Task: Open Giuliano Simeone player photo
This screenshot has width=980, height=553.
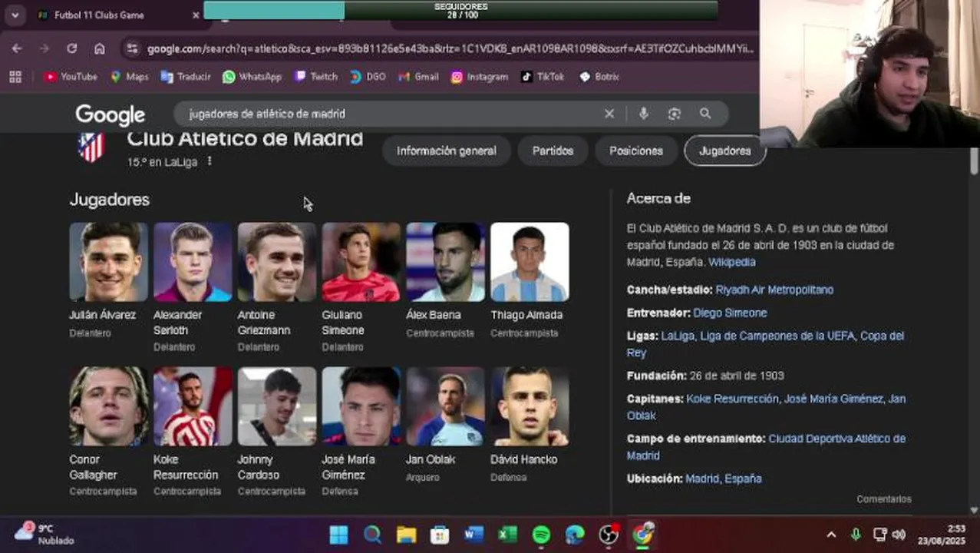Action: 361,262
